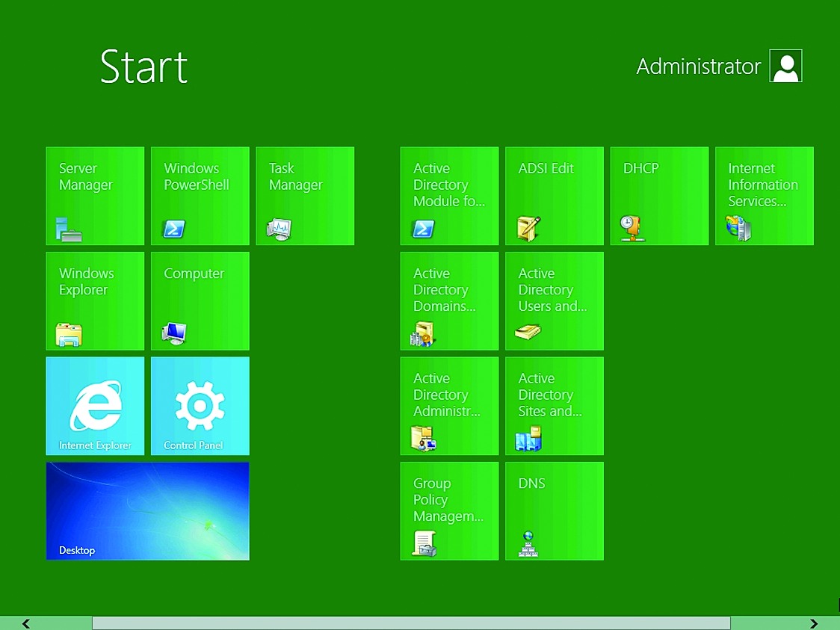
Task: Open the DNS tile
Action: (555, 511)
